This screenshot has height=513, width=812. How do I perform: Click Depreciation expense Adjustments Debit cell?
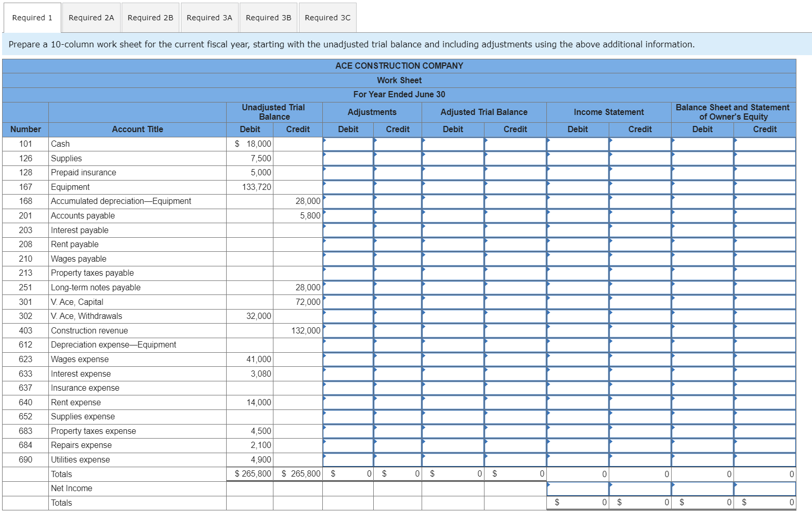(x=348, y=345)
